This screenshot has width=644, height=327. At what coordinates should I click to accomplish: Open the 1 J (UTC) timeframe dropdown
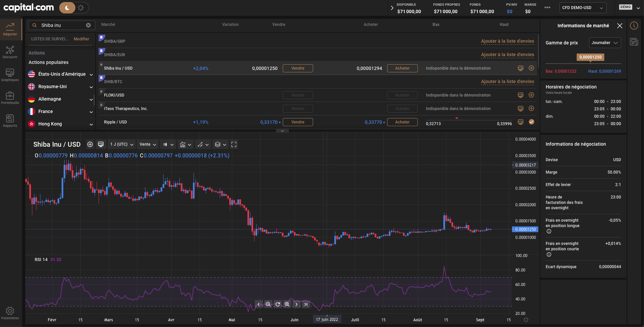122,144
